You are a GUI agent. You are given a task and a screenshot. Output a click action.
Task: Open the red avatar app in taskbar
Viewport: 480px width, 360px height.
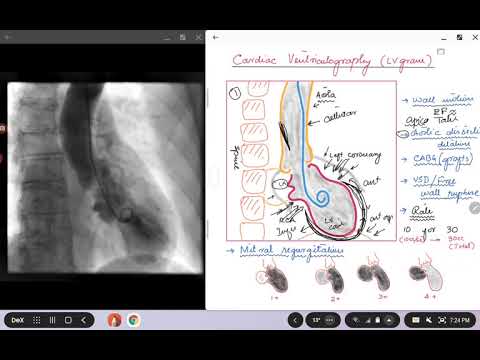click(x=115, y=320)
